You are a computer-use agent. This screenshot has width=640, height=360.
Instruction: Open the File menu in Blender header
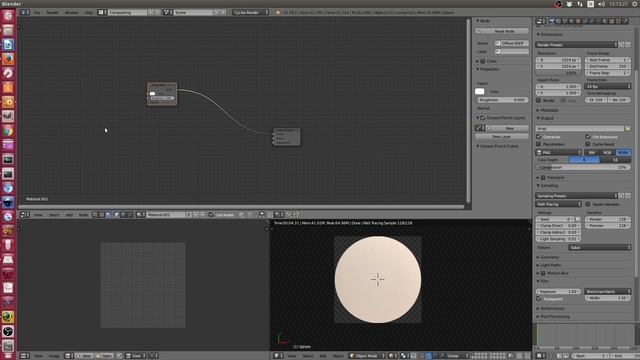[37, 13]
